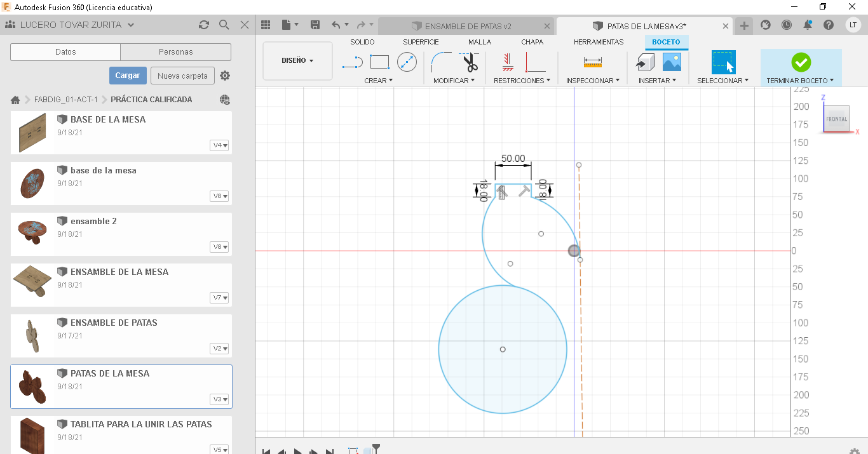Refresh the data panel
The height and width of the screenshot is (454, 868).
203,25
